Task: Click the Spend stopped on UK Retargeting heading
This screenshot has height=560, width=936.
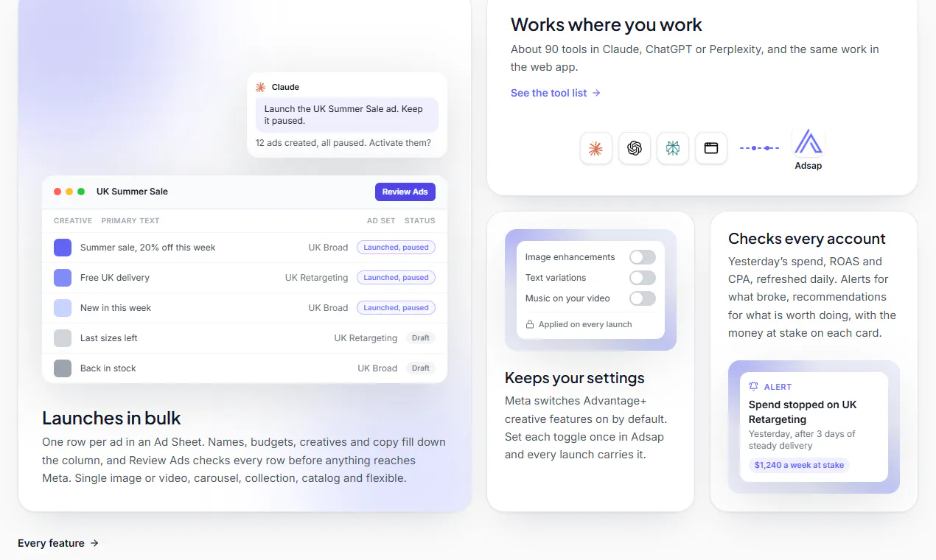Action: point(803,412)
